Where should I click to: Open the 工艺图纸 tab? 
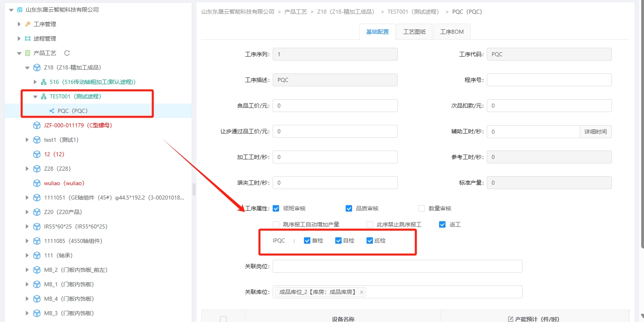tap(414, 32)
